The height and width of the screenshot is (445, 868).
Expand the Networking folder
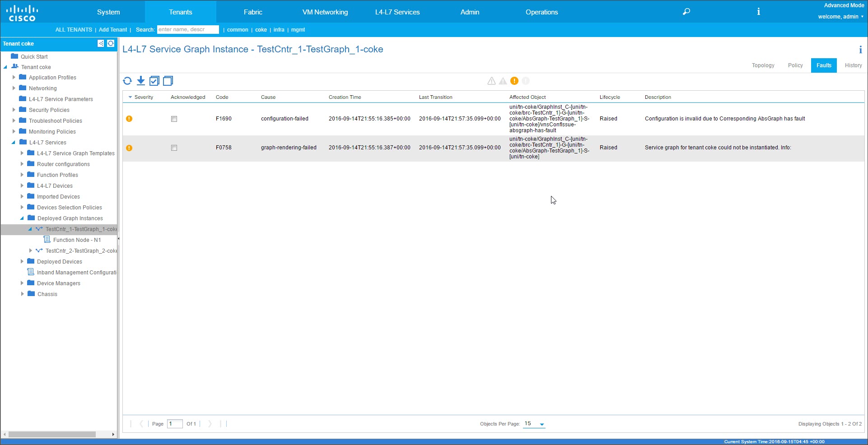(x=14, y=88)
